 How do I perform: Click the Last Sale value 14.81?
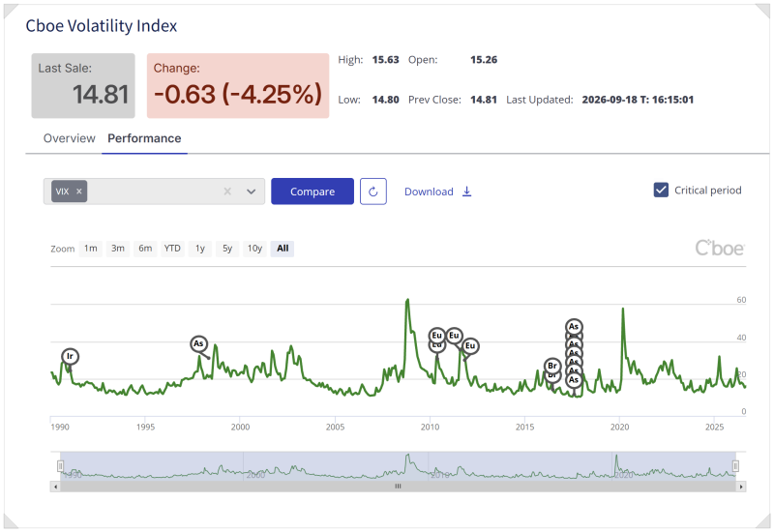(101, 94)
